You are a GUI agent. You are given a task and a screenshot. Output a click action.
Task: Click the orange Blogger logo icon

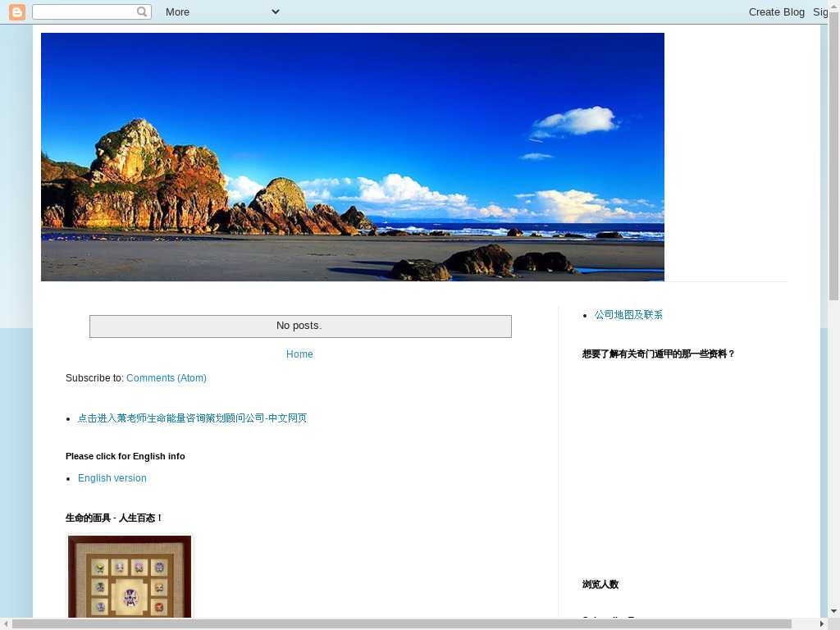(16, 11)
